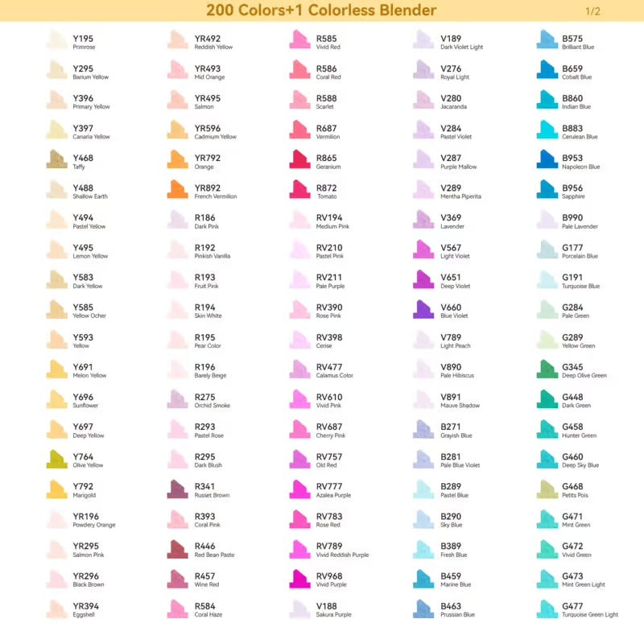Select the Y764 Olive Yellow swatch

click(56, 459)
